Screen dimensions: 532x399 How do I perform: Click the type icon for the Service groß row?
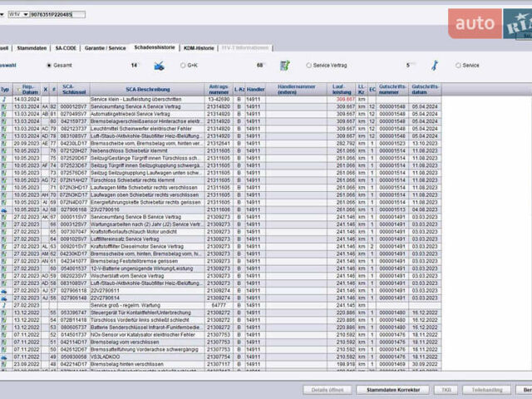(5, 305)
